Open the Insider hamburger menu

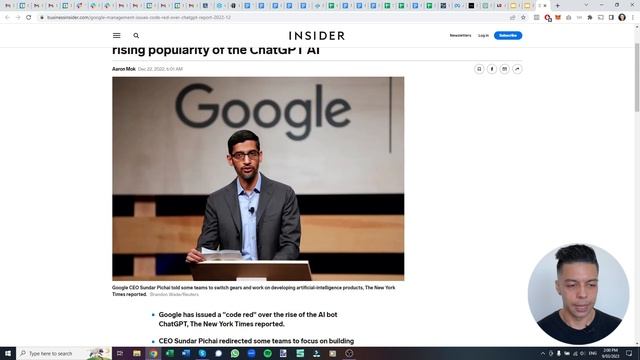117,36
